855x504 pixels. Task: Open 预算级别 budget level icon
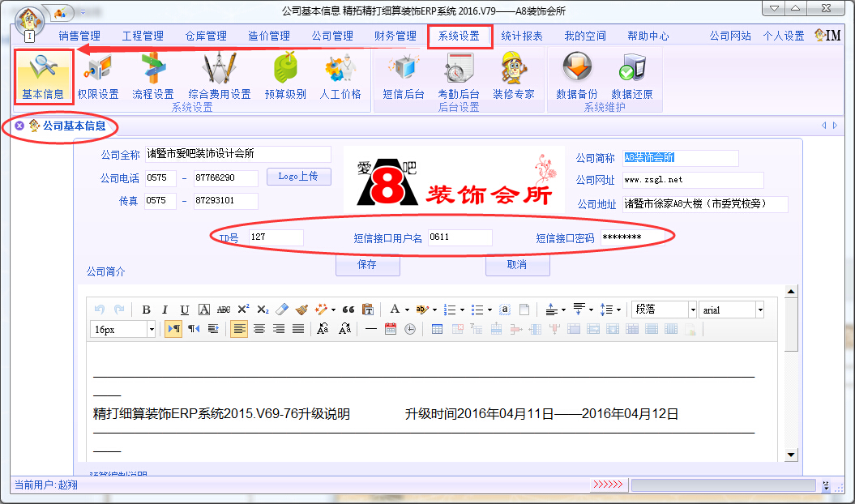click(285, 75)
